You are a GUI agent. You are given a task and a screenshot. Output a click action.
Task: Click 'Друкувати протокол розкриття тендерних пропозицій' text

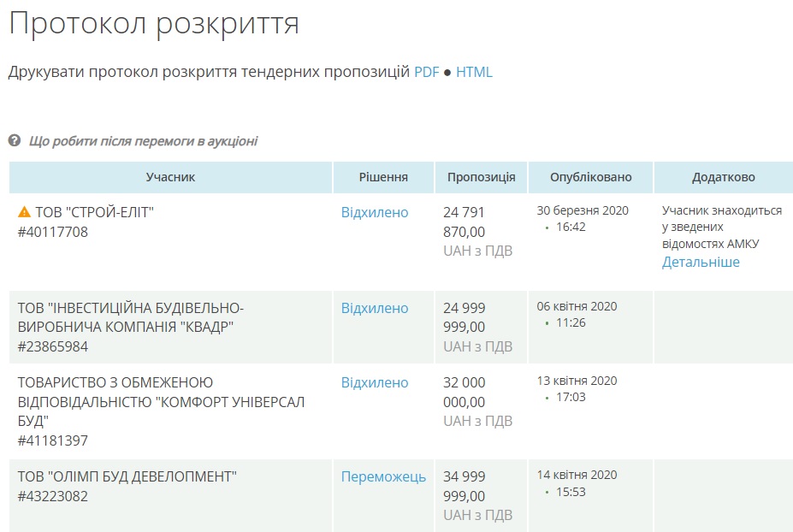point(209,72)
